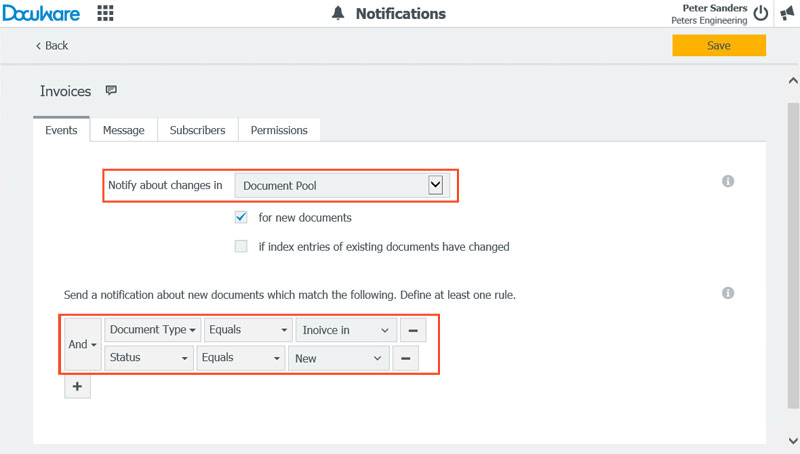
Task: Remove the Document Type rule row
Action: tap(412, 330)
